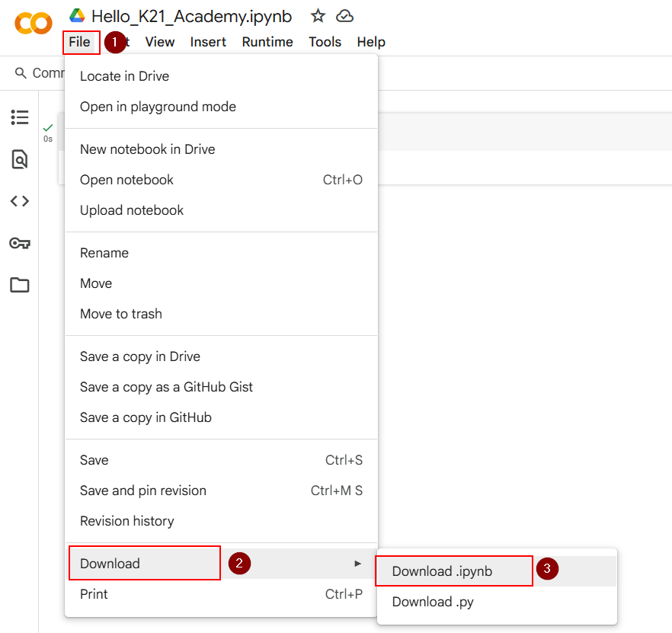Screen dimensions: 672x633
Task: Open the table of contents sidebar icon
Action: point(20,117)
